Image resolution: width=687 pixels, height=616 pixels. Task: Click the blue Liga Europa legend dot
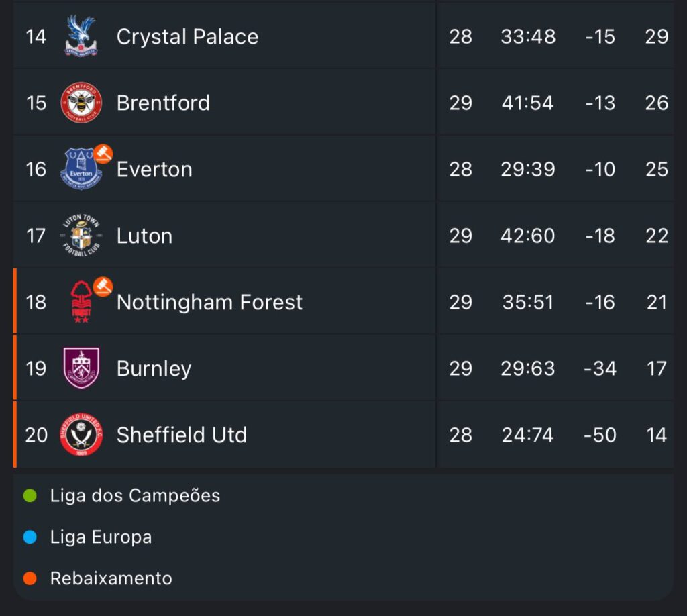30,537
